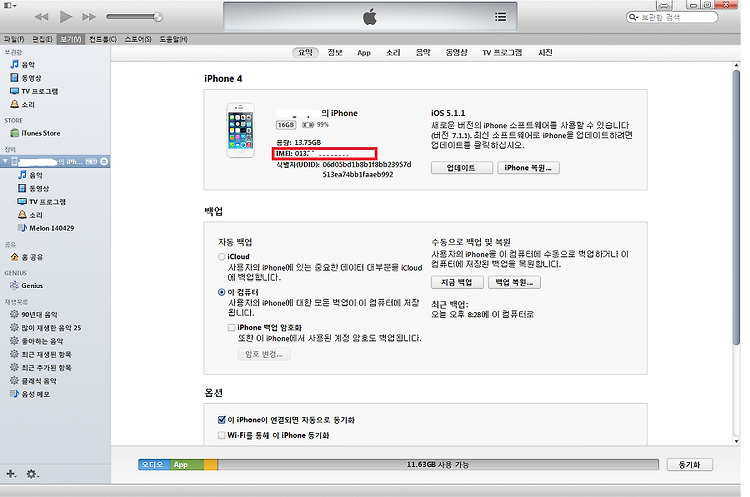Open 최근 재생된 항목 playlist

41,354
